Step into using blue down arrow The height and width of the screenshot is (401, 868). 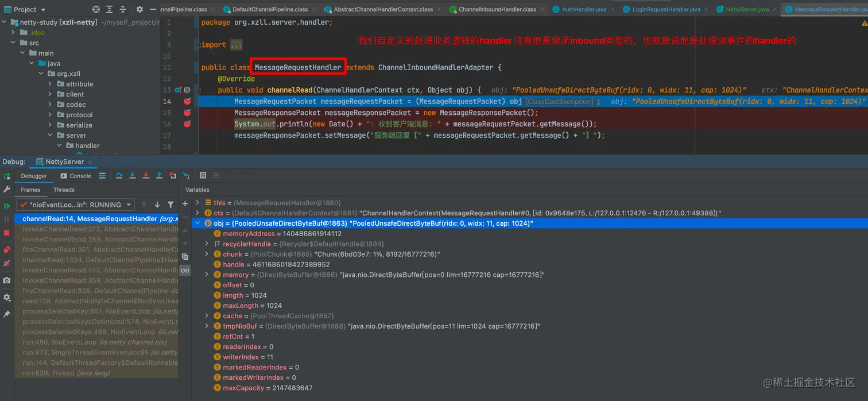[133, 176]
